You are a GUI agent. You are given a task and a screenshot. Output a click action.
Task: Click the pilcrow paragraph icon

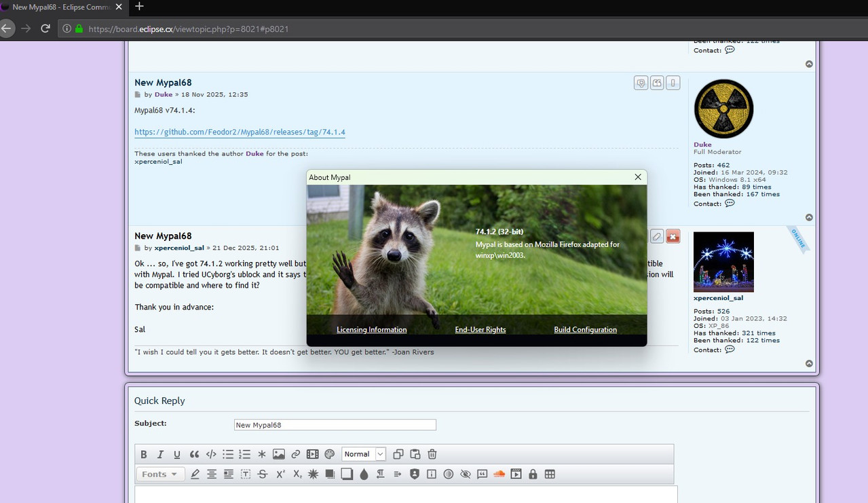click(x=381, y=474)
